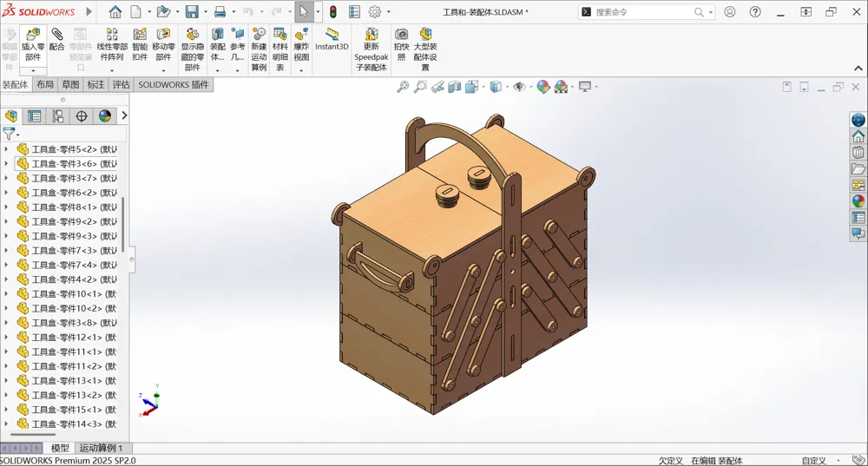Click Apply Scene icon

tap(561, 87)
